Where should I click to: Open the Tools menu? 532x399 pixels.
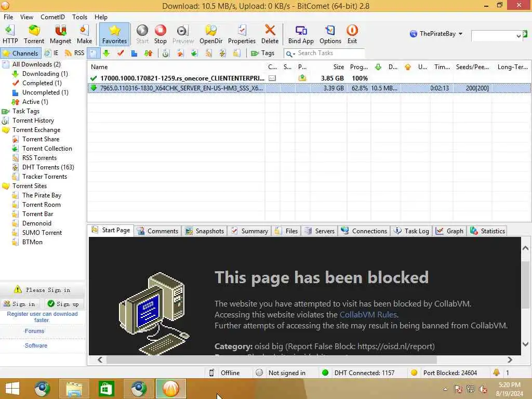(x=79, y=17)
